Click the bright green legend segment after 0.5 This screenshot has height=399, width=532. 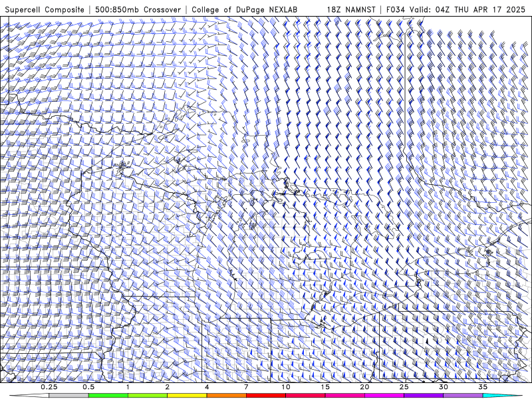coord(108,396)
